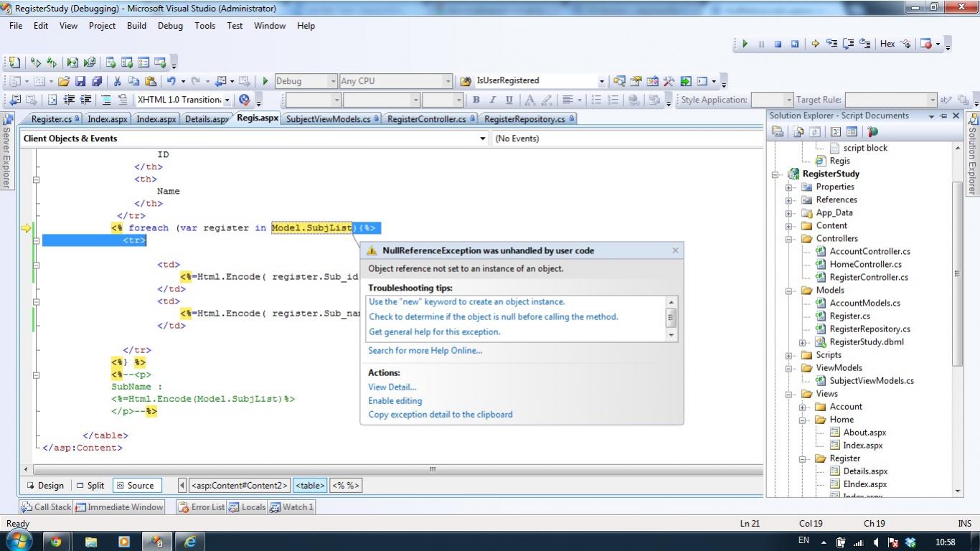The width and height of the screenshot is (980, 551).
Task: Click Find in Files binoculars-folder icon
Action: [466, 81]
